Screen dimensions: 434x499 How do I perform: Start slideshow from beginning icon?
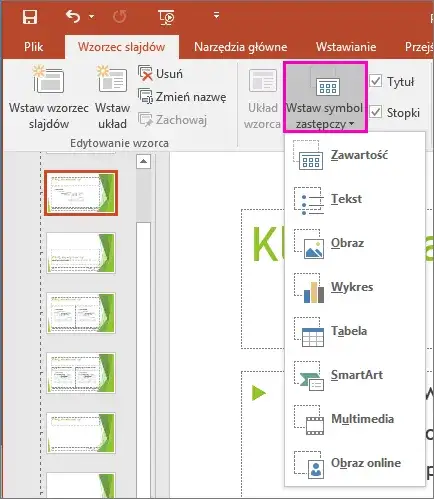coord(166,17)
